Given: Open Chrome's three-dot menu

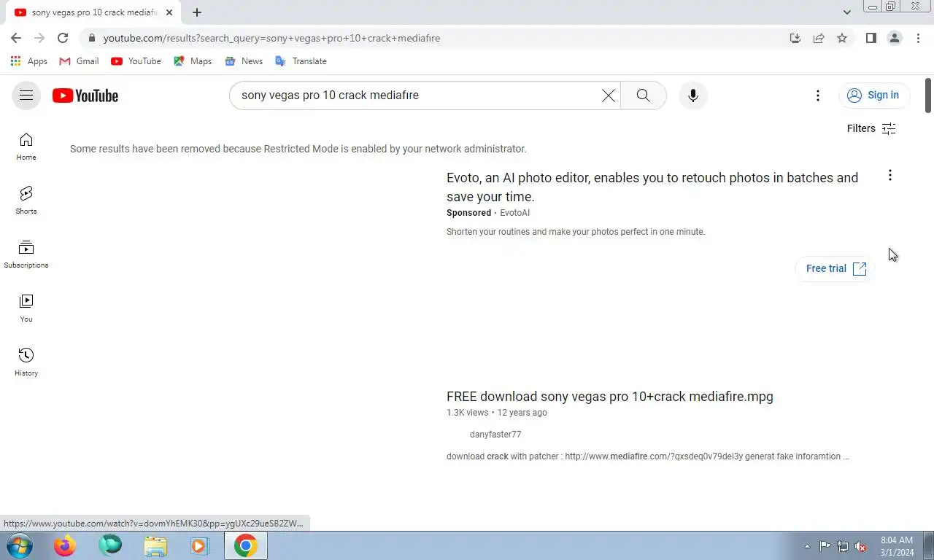Looking at the screenshot, I should [x=918, y=38].
